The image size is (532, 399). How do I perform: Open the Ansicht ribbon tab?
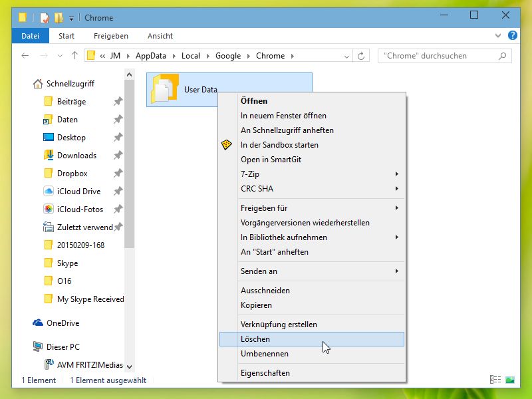(x=160, y=36)
